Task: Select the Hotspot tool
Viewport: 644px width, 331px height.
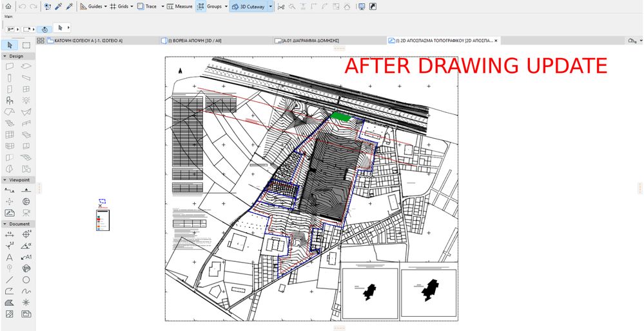Action: point(26,303)
